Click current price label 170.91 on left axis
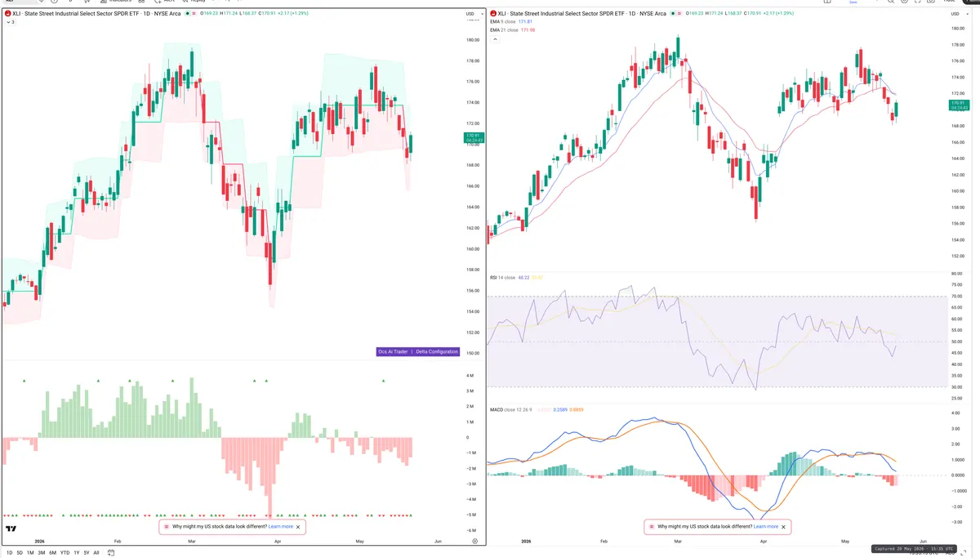This screenshot has height=558, width=980. tap(473, 137)
